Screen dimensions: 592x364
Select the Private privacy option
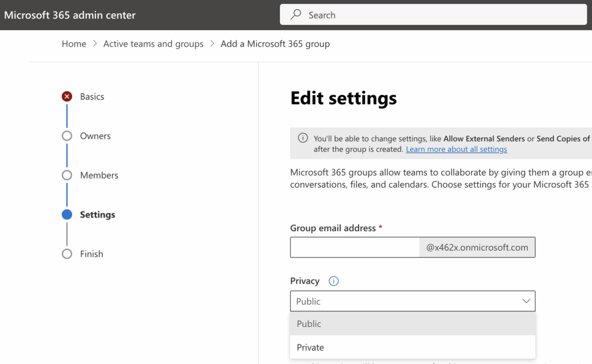tap(310, 347)
